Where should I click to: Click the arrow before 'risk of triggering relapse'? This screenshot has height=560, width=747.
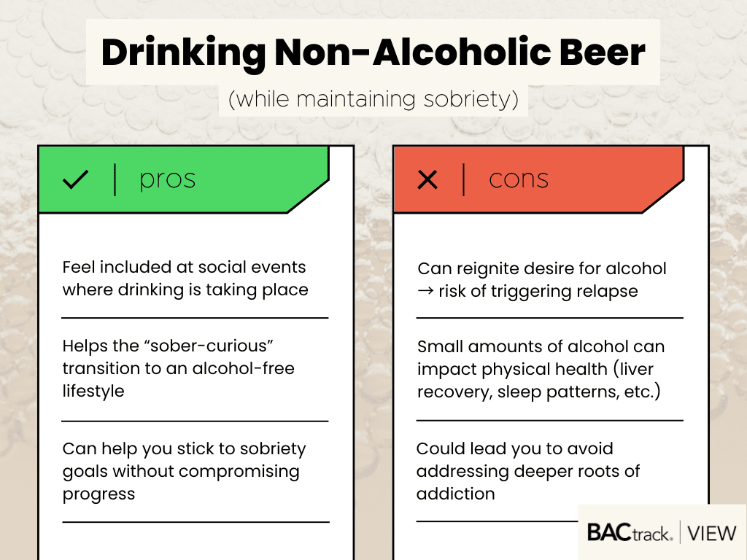pyautogui.click(x=425, y=292)
